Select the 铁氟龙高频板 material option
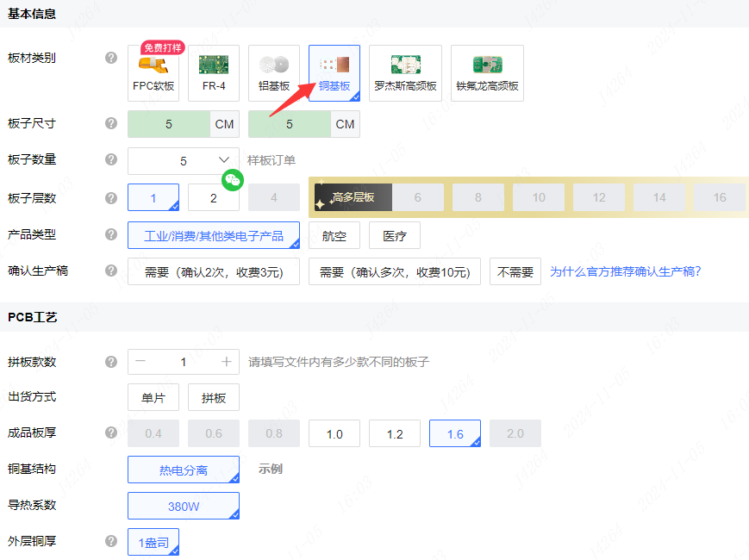The width and height of the screenshot is (749, 560). pos(487,74)
